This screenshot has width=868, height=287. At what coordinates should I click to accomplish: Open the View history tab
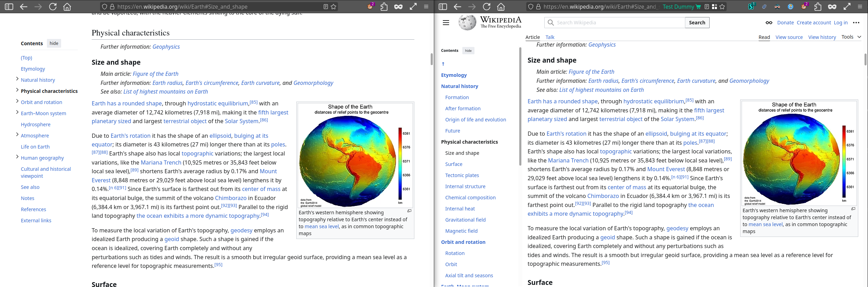pos(822,37)
